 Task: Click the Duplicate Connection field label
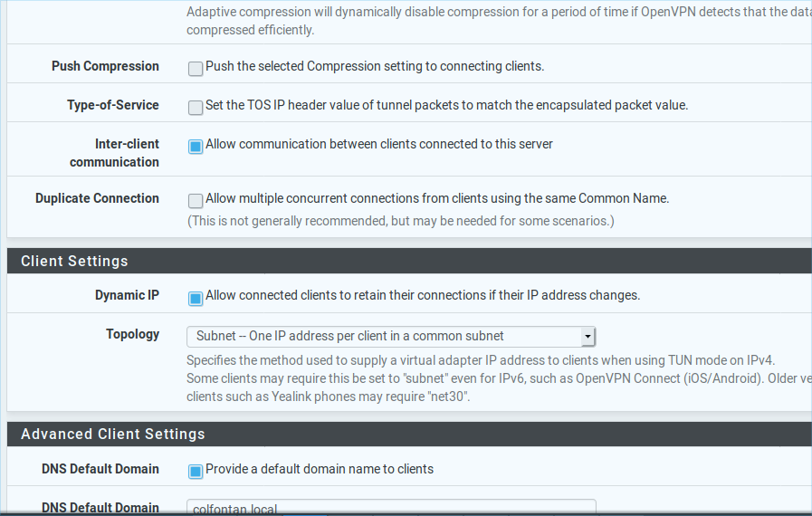coord(97,198)
